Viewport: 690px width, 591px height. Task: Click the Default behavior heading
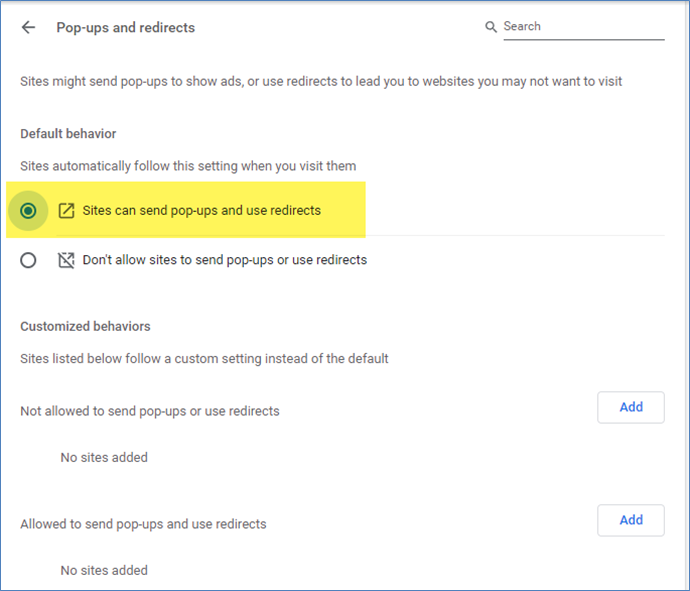68,134
